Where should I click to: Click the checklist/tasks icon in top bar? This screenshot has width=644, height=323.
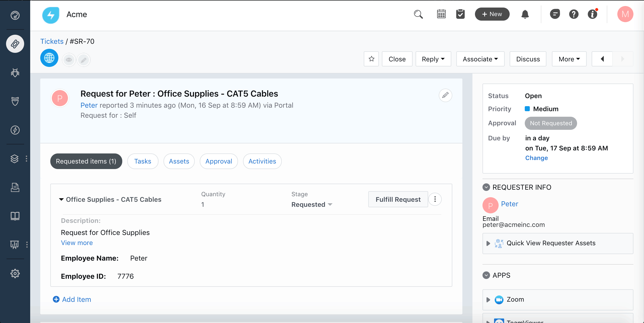(x=461, y=14)
